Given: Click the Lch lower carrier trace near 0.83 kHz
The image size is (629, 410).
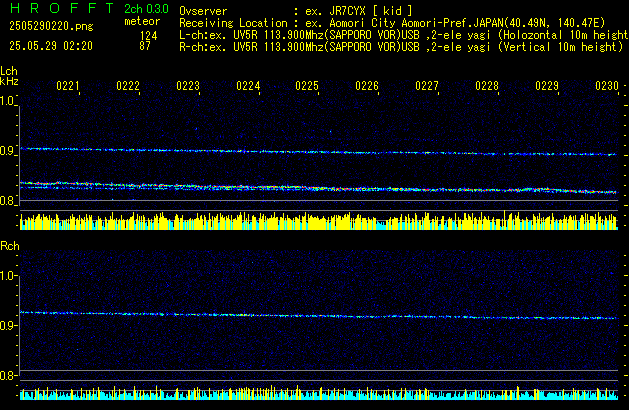Looking at the screenshot, I should click(x=319, y=187).
